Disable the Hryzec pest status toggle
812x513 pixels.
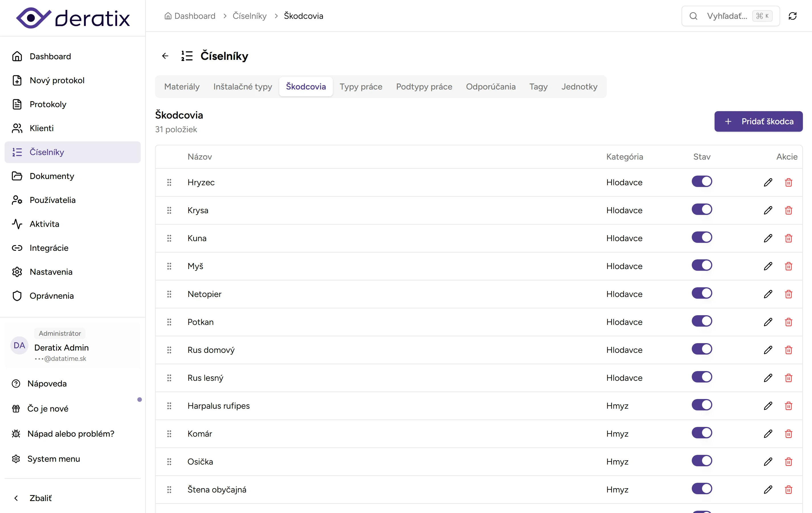(x=702, y=182)
